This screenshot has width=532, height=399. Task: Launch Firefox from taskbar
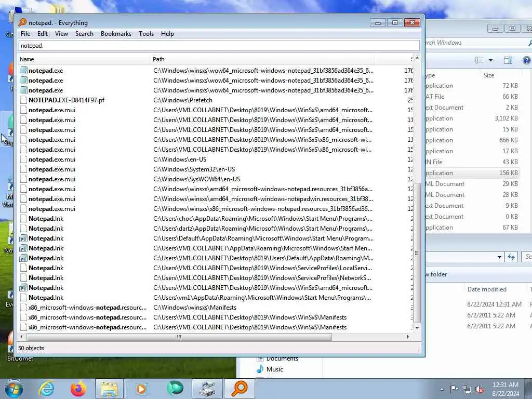[x=78, y=389]
